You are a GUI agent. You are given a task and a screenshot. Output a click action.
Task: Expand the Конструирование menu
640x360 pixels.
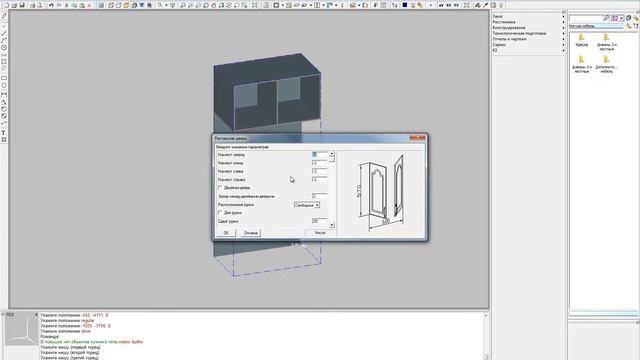(529, 28)
